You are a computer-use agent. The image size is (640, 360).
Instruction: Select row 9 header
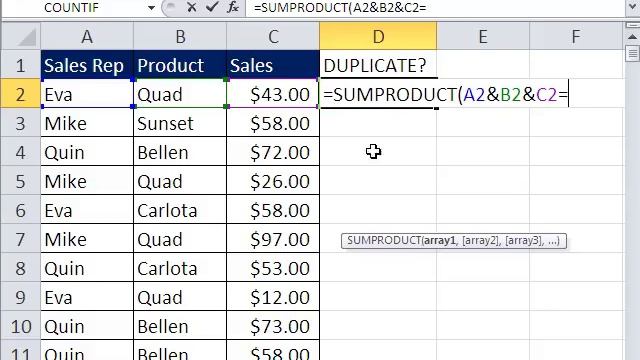pyautogui.click(x=21, y=297)
